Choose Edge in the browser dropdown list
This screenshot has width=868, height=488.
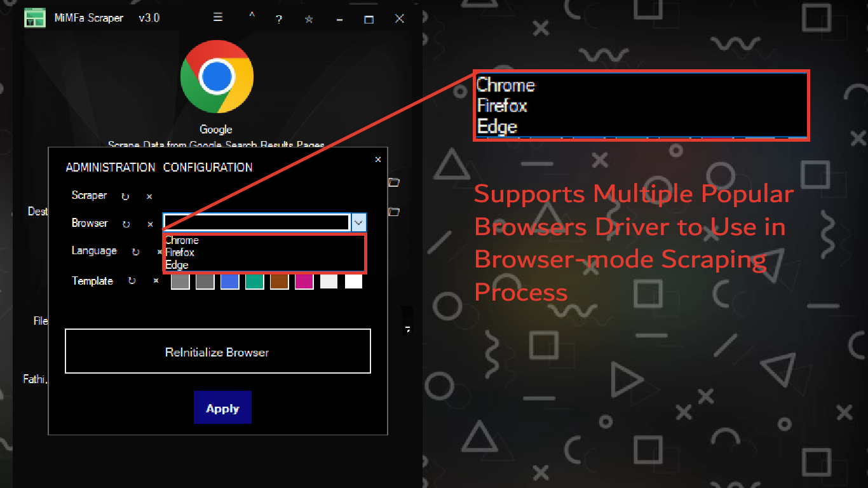[177, 264]
